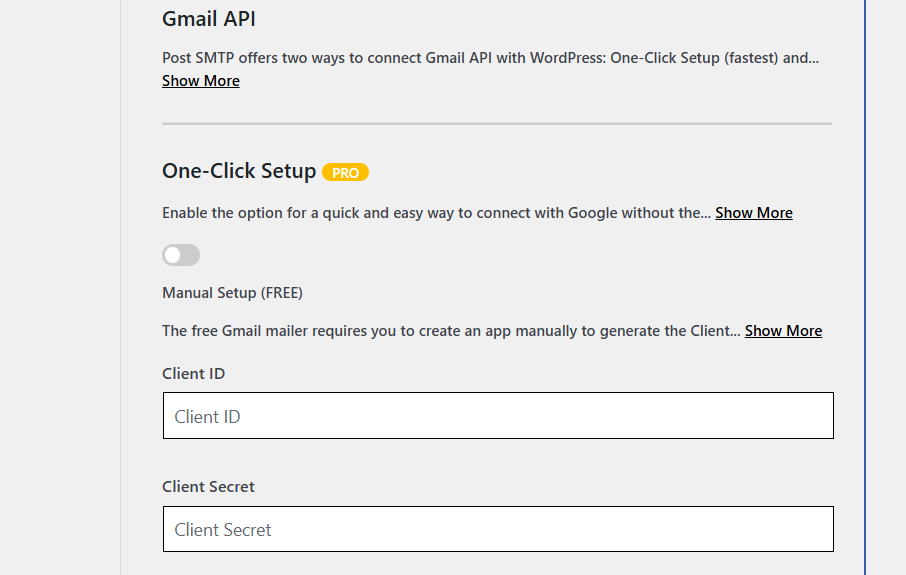Click the white knob of the setup toggle
The height and width of the screenshot is (575, 906).
click(x=174, y=255)
